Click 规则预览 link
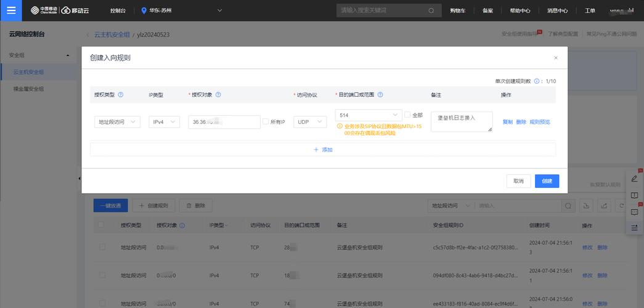This screenshot has width=644, height=308. tap(540, 122)
